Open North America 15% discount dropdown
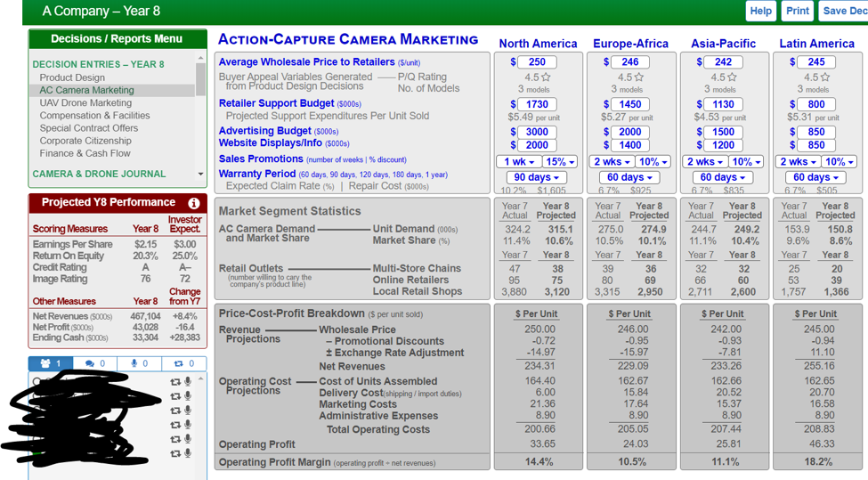 (560, 162)
